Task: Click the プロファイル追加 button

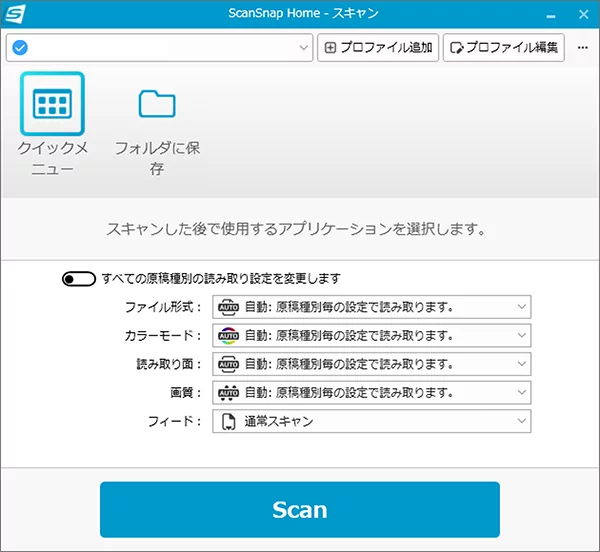Action: pos(378,48)
